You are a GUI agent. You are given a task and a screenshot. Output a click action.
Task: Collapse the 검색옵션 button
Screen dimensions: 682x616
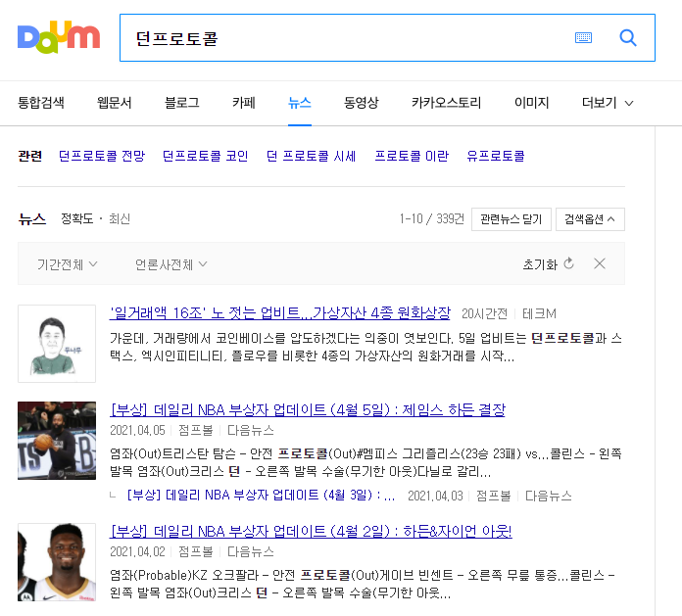590,219
